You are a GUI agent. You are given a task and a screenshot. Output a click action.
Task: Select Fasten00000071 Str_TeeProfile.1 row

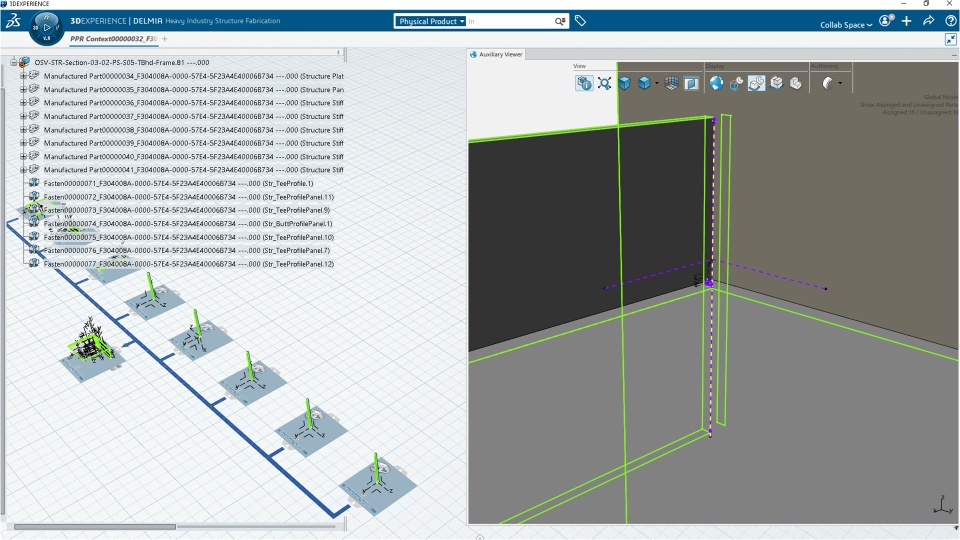pos(178,183)
